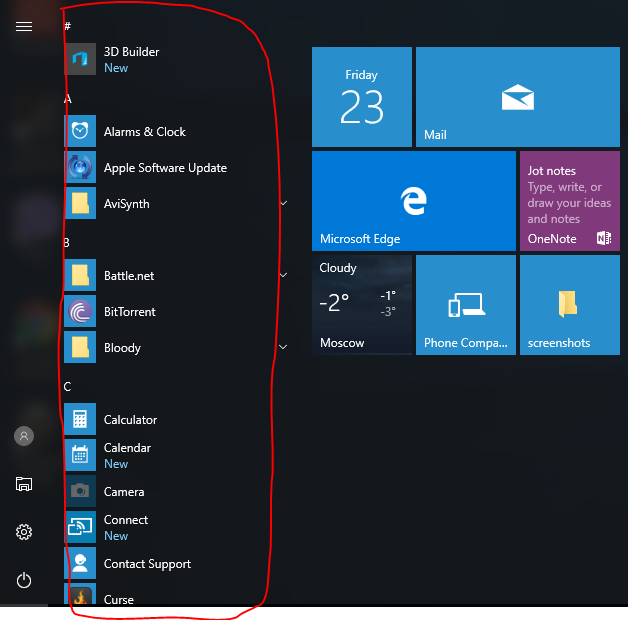This screenshot has width=628, height=620.
Task: Open the Friday 23 calendar tile
Action: [x=362, y=97]
